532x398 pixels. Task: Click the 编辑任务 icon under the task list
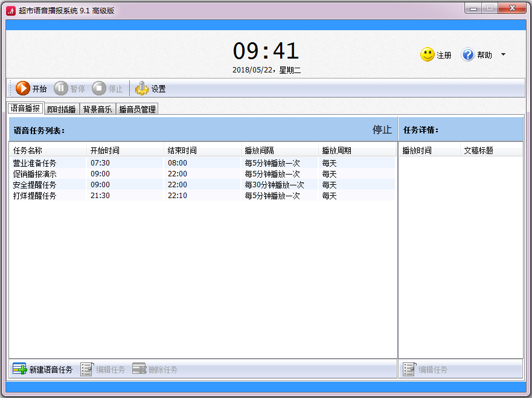[x=87, y=369]
